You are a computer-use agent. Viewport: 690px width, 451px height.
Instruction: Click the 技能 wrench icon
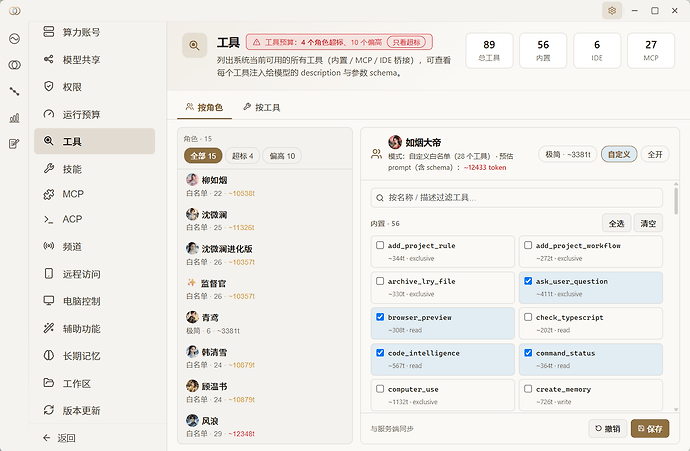tap(49, 169)
